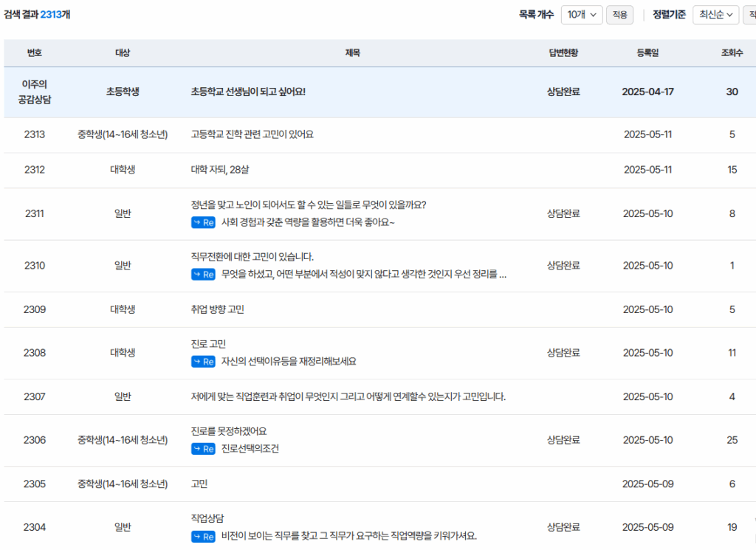Click row number 2311
756x550 pixels.
35,213
